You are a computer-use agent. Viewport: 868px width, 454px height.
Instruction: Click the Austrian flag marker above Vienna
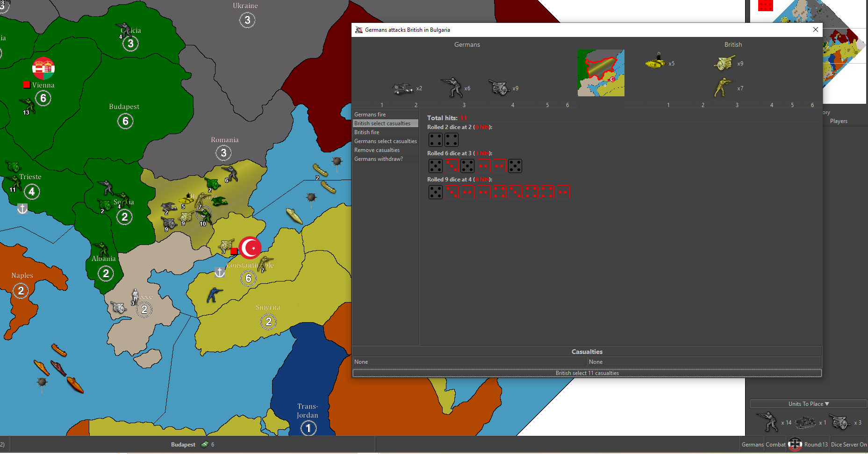[x=43, y=68]
